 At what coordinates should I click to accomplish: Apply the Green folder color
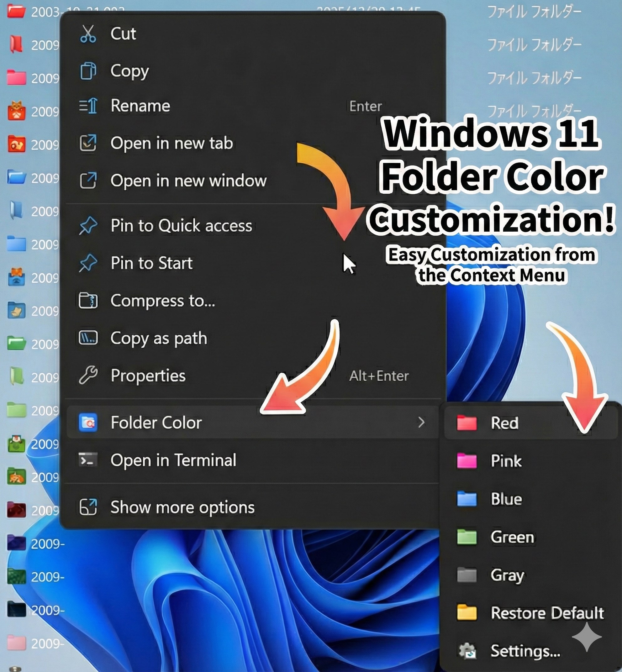(x=531, y=537)
